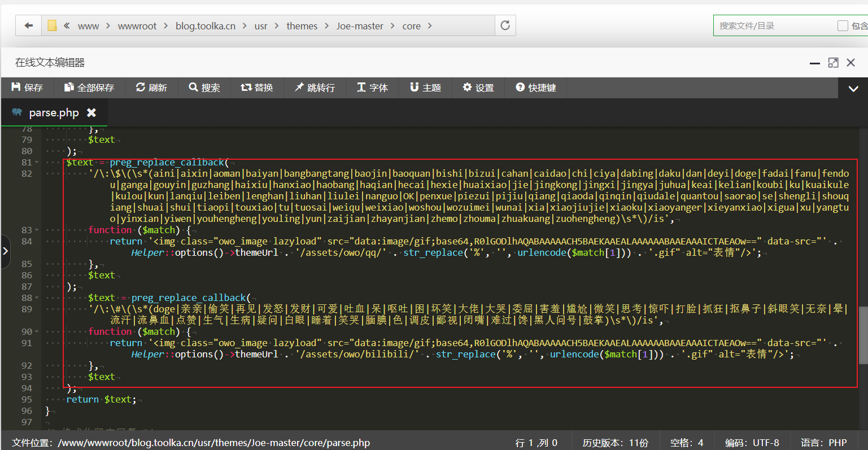Refresh editor with 刷新 button
The image size is (868, 450).
151,88
